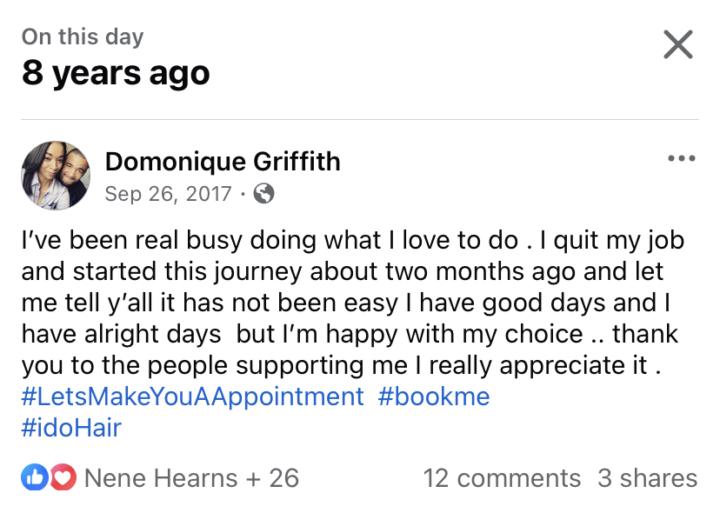The height and width of the screenshot is (513, 720).
Task: Click the On this day label
Action: [x=83, y=37]
